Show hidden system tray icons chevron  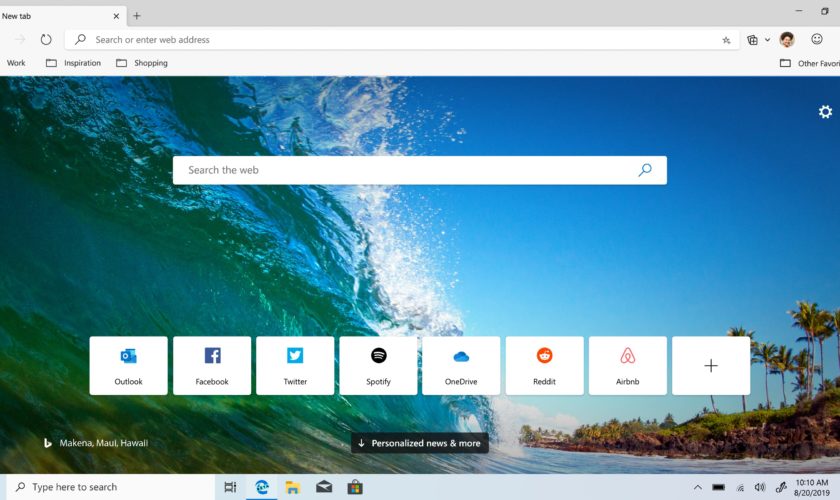(x=697, y=487)
